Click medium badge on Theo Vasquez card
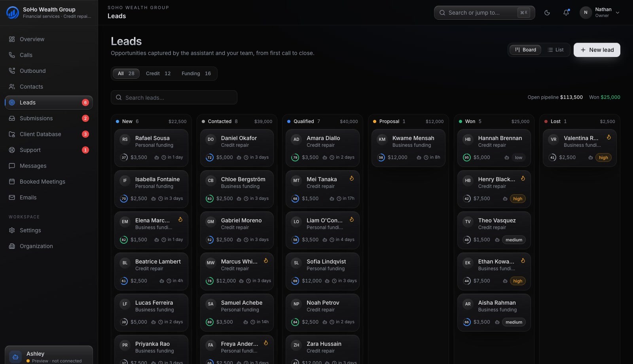This screenshot has height=364, width=633. (x=514, y=240)
